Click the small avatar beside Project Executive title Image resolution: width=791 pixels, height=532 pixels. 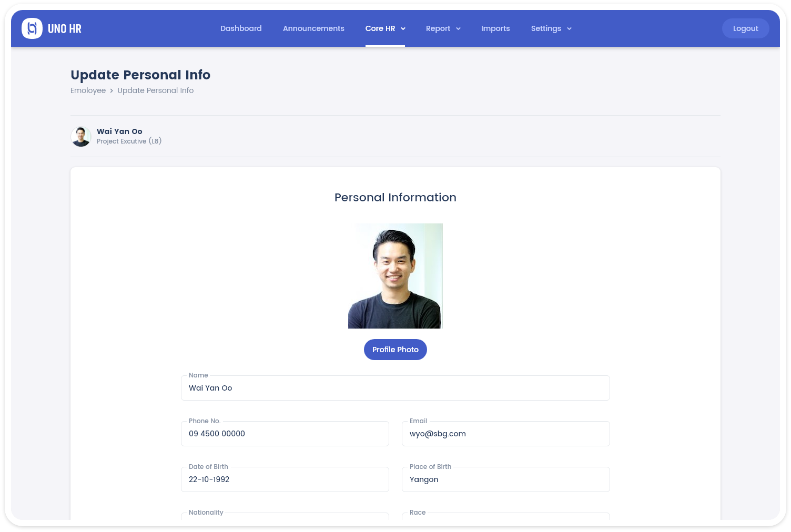click(x=81, y=137)
